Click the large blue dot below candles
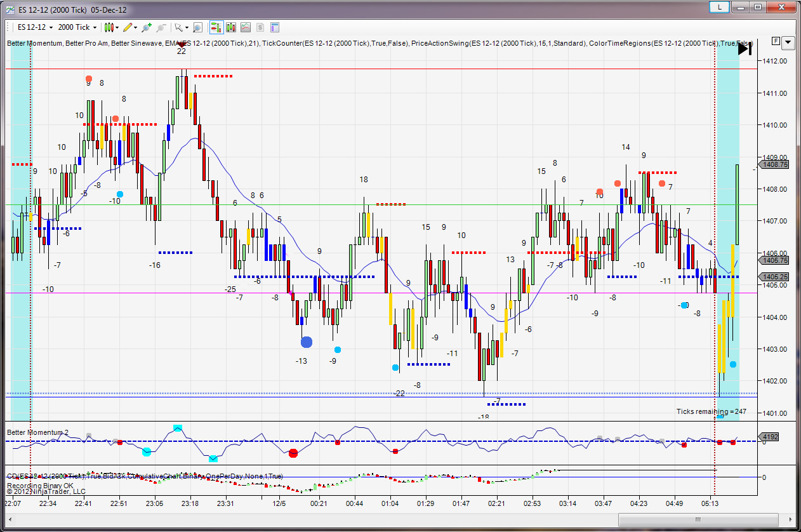 tap(307, 342)
